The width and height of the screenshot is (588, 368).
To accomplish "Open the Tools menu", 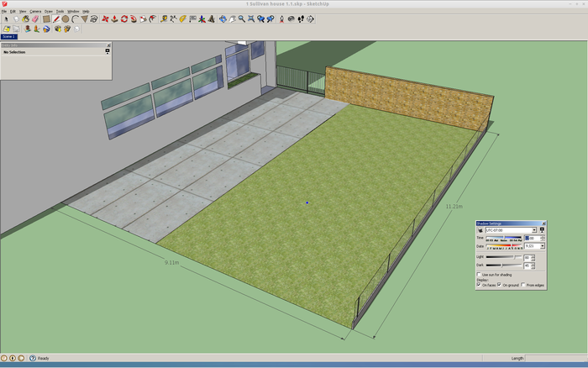I will 60,11.
